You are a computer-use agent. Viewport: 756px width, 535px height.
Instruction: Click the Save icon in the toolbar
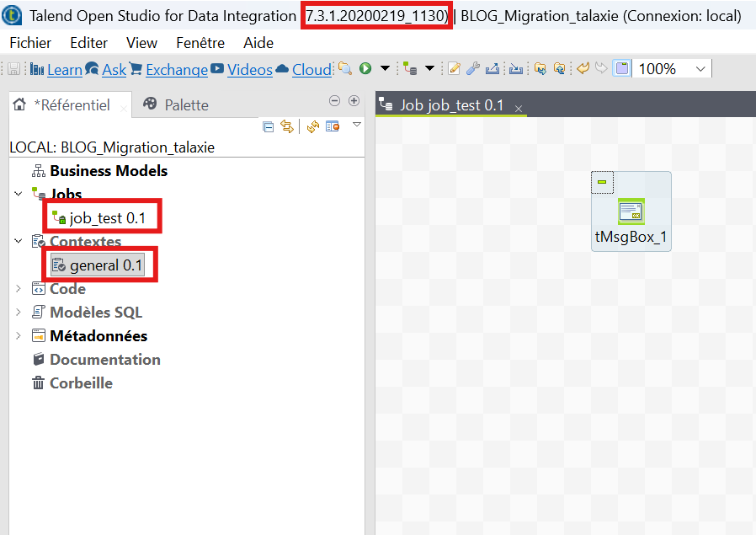[14, 69]
